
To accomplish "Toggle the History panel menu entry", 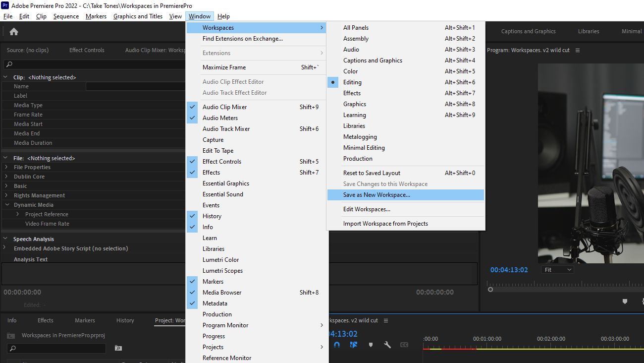I will [257, 216].
